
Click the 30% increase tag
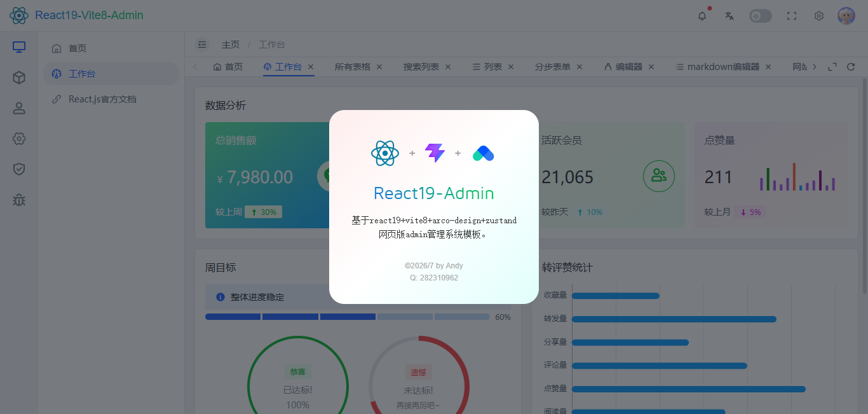(264, 212)
